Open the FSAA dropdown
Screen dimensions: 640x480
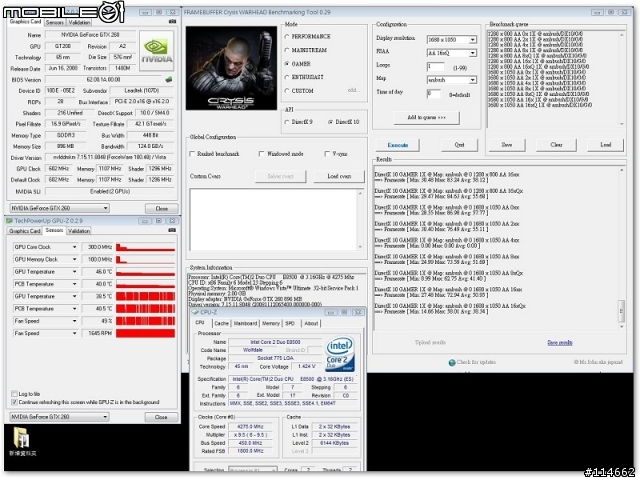tap(472, 53)
